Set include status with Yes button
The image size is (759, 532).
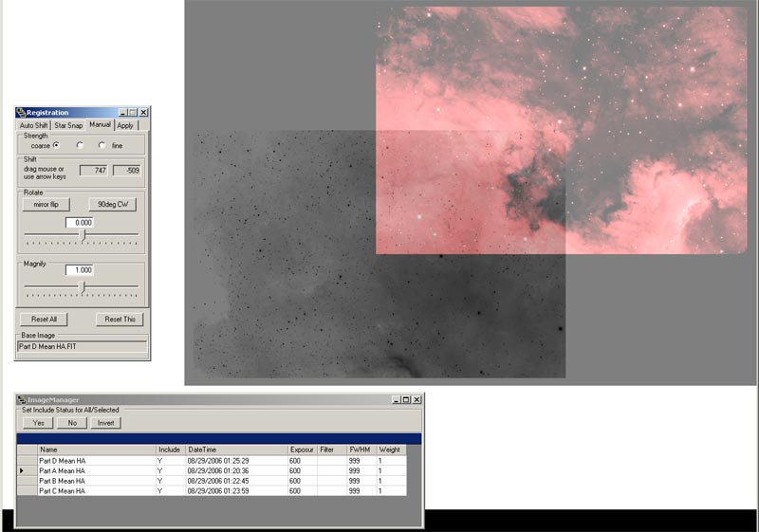(38, 423)
